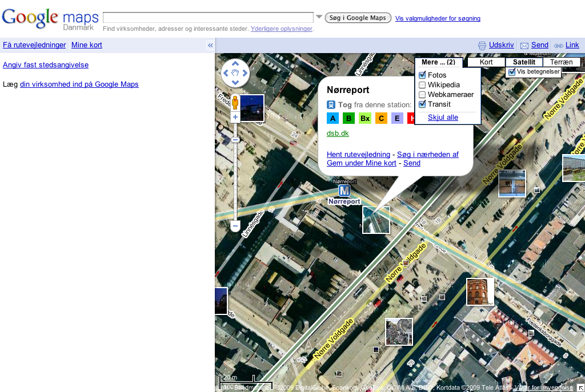
Task: Open the red round tower photo thumbnail
Action: coord(480,292)
